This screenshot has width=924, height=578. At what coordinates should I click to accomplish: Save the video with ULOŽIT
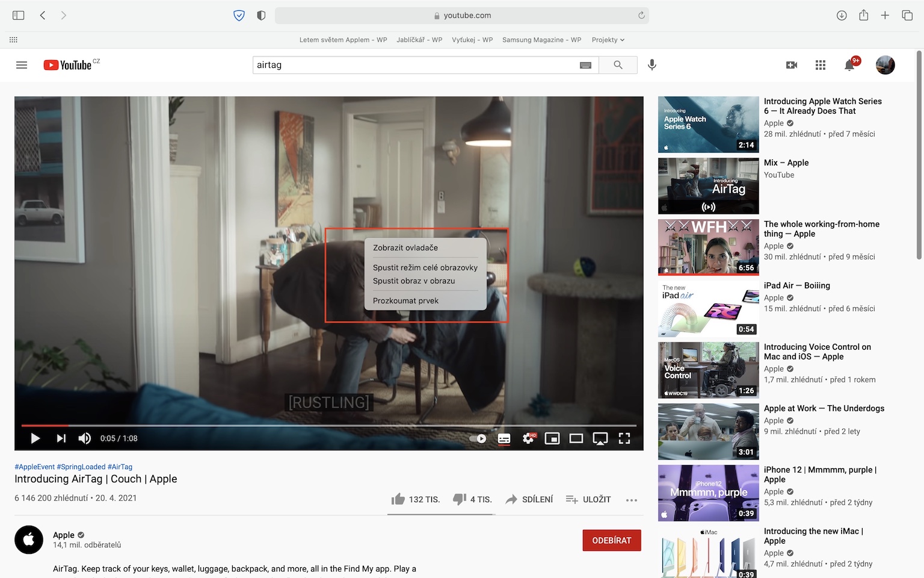click(588, 499)
